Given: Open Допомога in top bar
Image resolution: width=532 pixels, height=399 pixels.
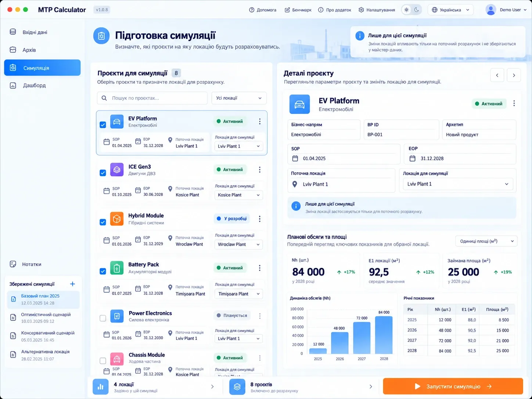Looking at the screenshot, I should tap(263, 10).
